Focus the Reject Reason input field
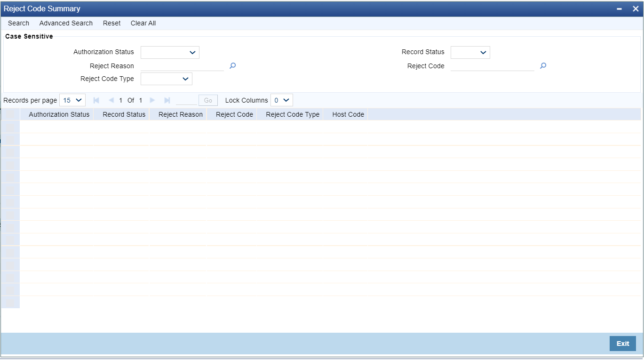 pos(182,66)
